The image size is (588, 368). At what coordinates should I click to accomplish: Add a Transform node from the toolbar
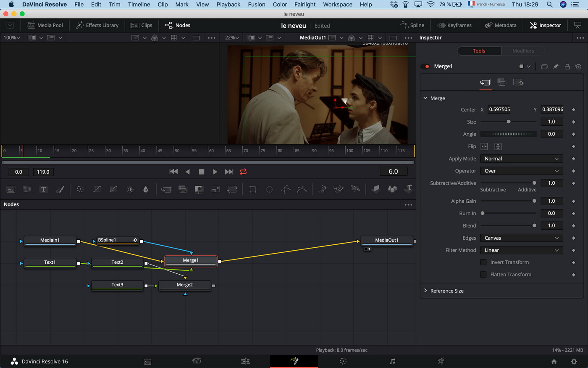coord(232,189)
